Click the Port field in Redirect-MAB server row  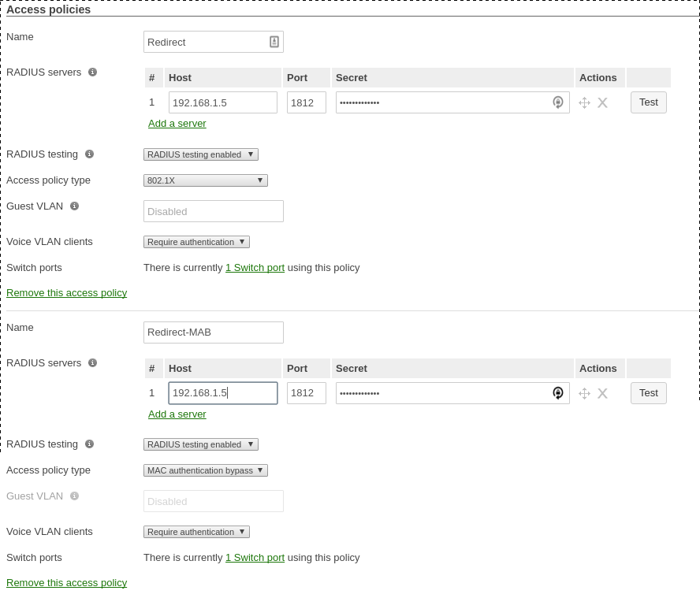click(x=306, y=393)
